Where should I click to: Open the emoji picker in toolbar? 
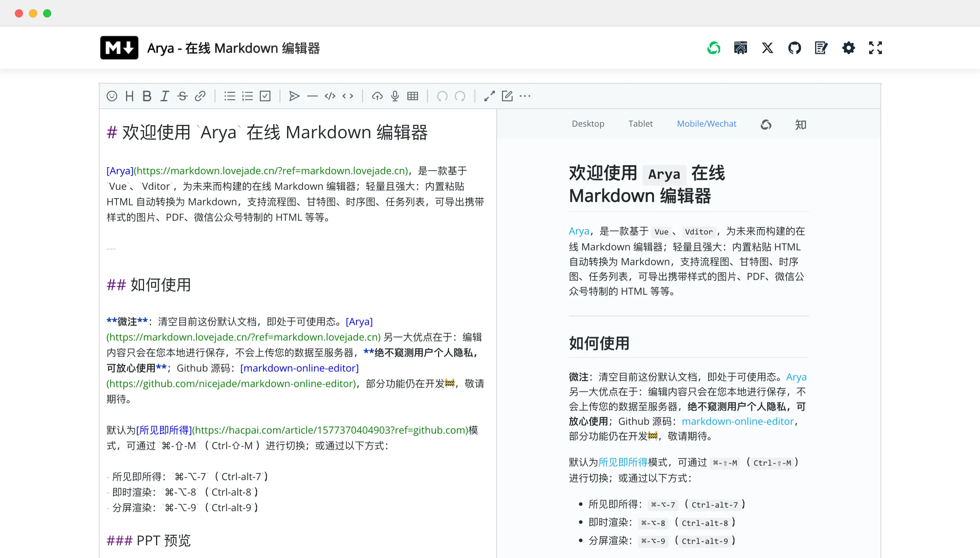coord(112,96)
